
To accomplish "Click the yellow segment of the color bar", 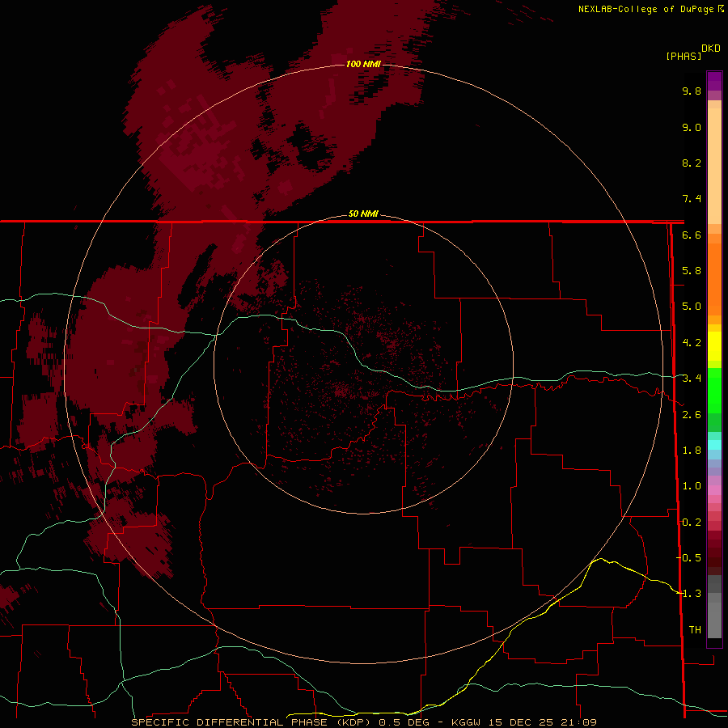I will (714, 346).
